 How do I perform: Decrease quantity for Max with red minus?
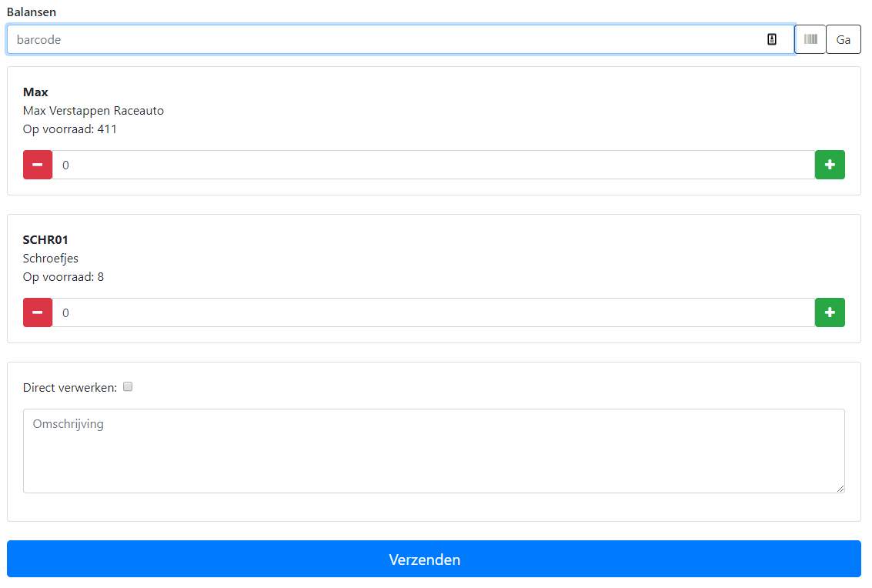tap(38, 165)
